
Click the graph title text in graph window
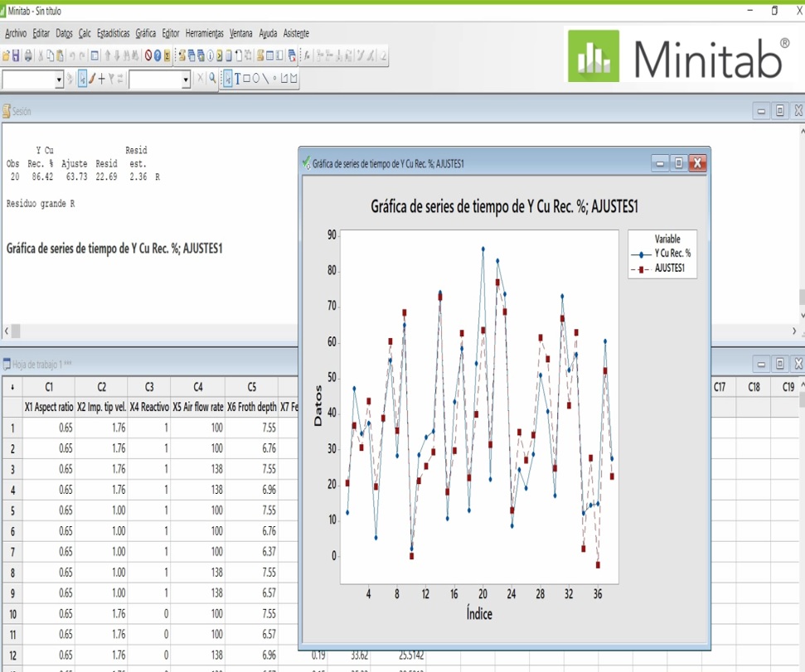[x=504, y=206]
